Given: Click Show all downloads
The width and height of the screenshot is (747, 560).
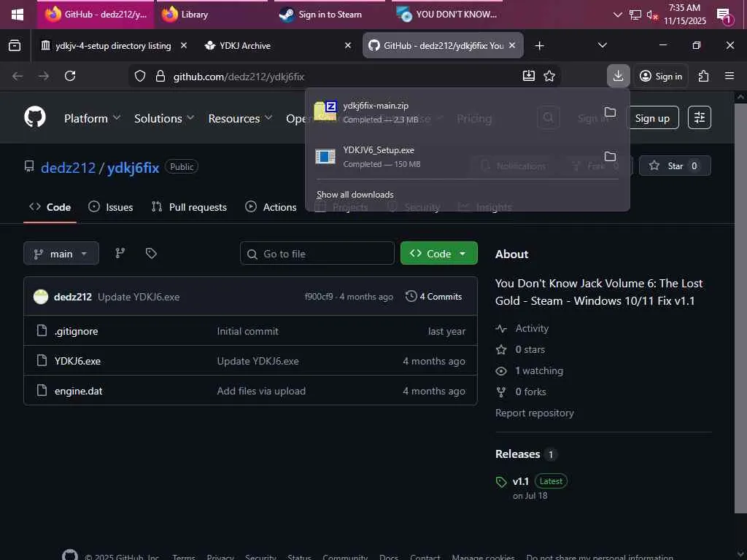Looking at the screenshot, I should click(x=355, y=194).
